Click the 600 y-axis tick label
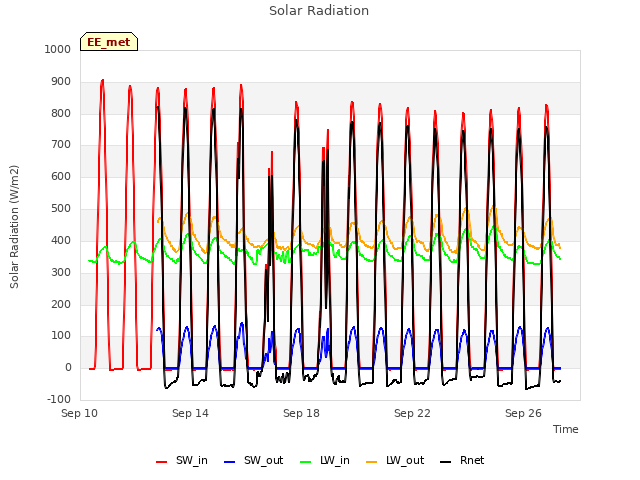 [x=61, y=176]
